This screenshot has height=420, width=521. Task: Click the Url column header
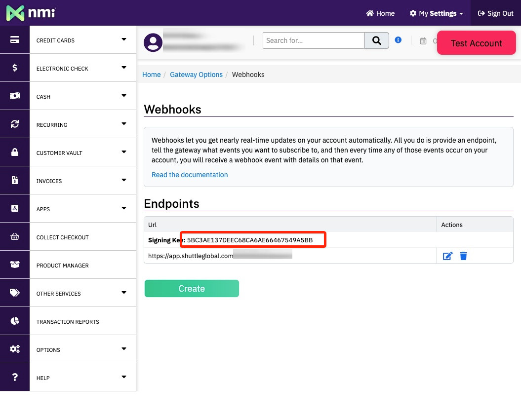click(152, 225)
